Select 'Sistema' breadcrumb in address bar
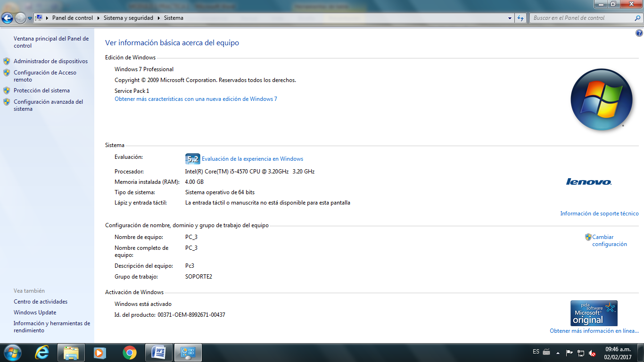Viewport: 644px width, 362px height. click(173, 18)
